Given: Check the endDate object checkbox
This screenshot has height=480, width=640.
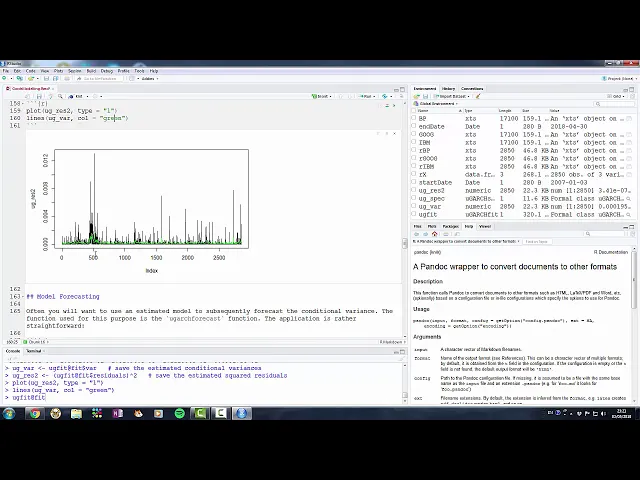Looking at the screenshot, I should pos(413,127).
